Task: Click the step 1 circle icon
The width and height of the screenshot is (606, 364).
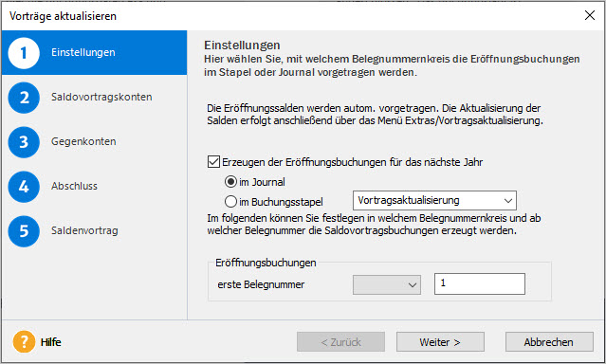Action: (x=24, y=53)
